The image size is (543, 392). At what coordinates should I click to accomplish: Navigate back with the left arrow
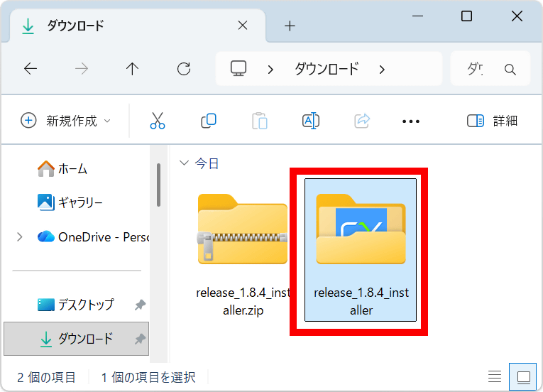(x=30, y=69)
